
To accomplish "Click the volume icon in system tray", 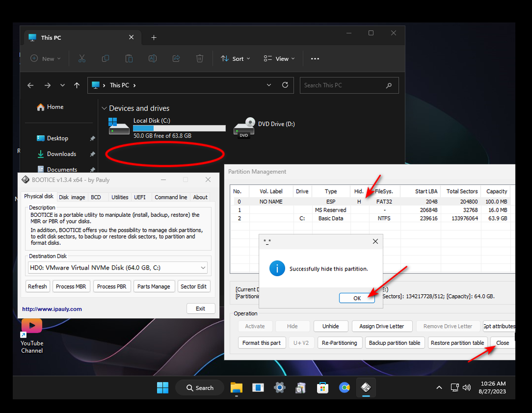I will [x=467, y=388].
